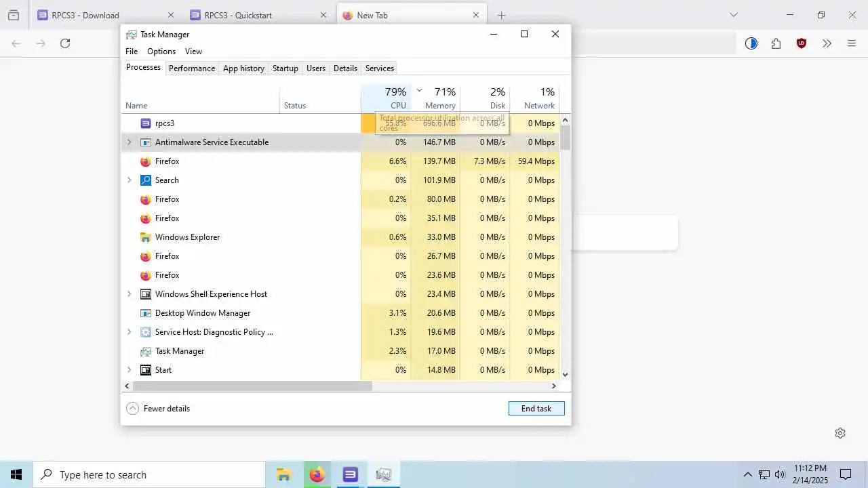Sort by Disk column header
868x488 pixels.
[x=485, y=98]
